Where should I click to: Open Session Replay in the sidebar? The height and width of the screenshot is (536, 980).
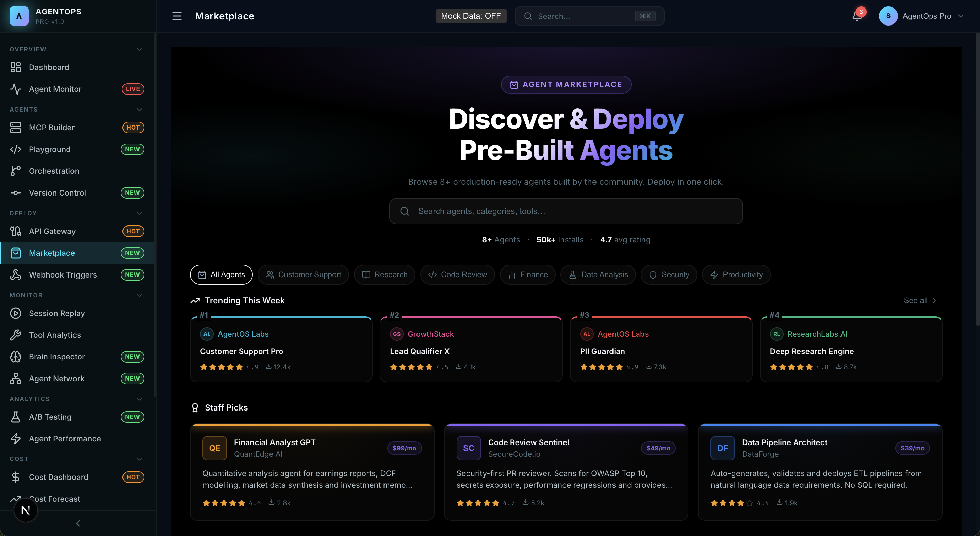57,313
